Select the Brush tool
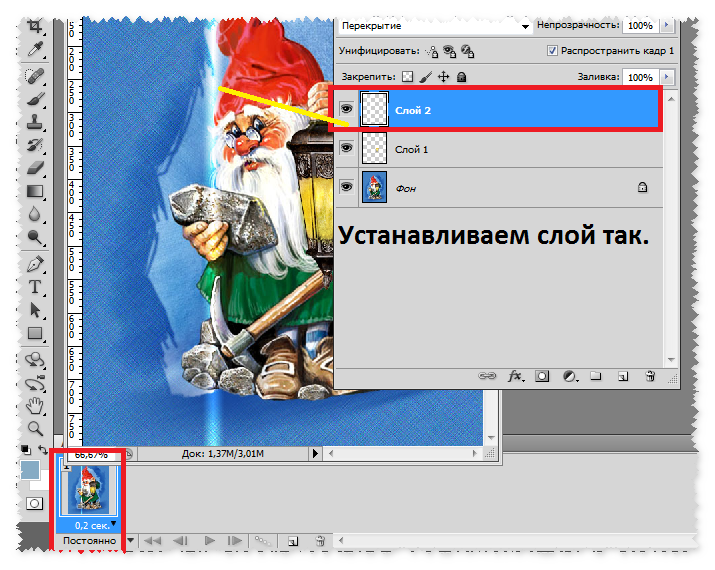This screenshot has width=715, height=570. tap(35, 99)
